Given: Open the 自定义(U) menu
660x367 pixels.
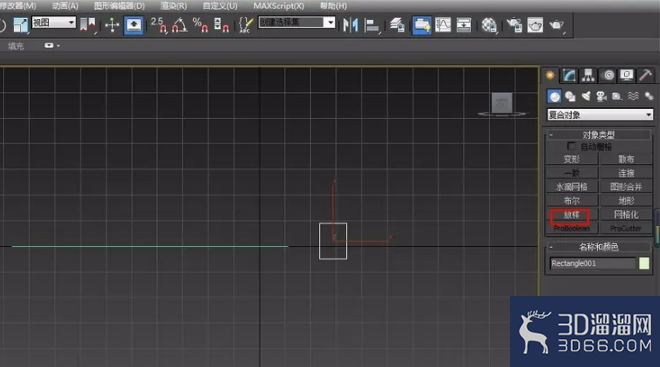Looking at the screenshot, I should pyautogui.click(x=220, y=6).
